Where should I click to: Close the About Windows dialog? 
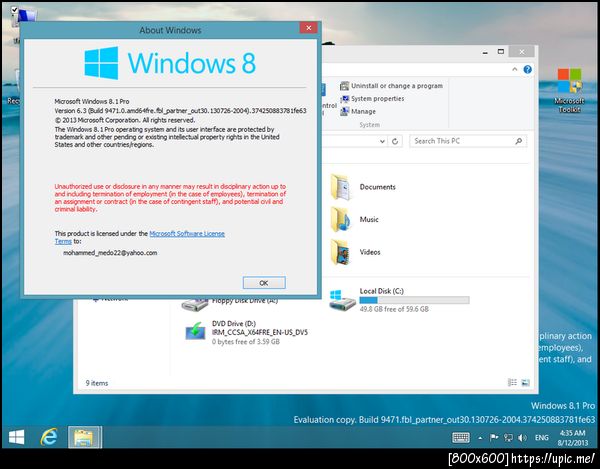pos(308,28)
